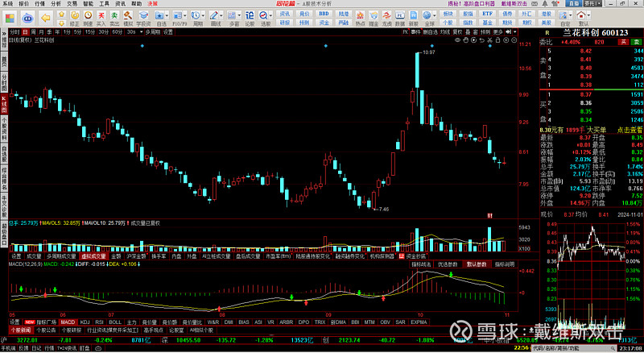Click the intraday mini chart thumbnail
Image resolution: width=644 pixels, height=353 pixels.
click(x=592, y=276)
